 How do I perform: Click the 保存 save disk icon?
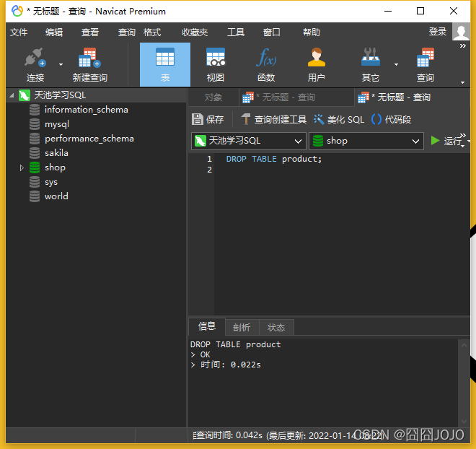(x=198, y=119)
